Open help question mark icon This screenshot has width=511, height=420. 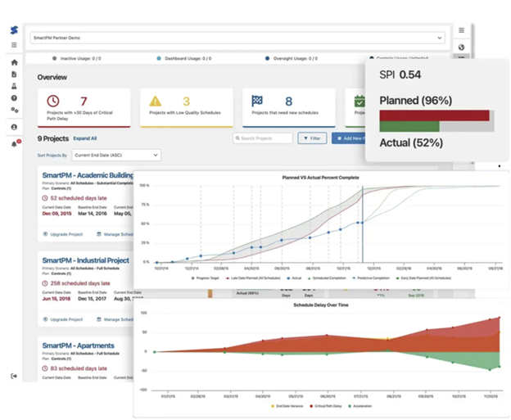[x=14, y=98]
